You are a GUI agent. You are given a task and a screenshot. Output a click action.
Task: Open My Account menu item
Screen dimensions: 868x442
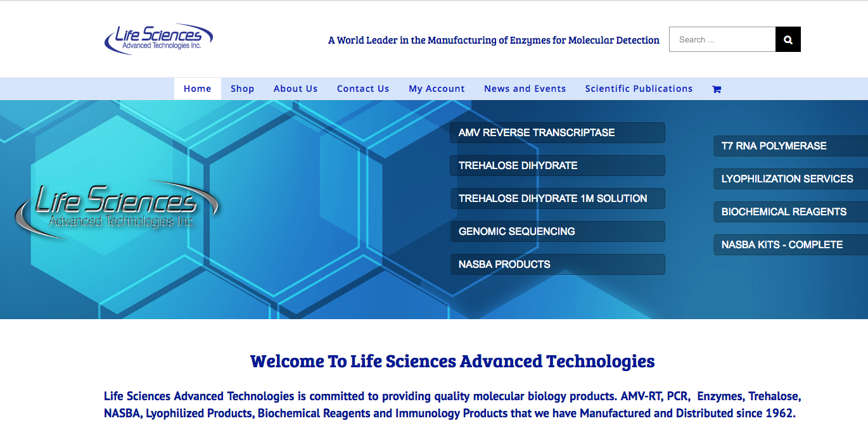pyautogui.click(x=437, y=89)
